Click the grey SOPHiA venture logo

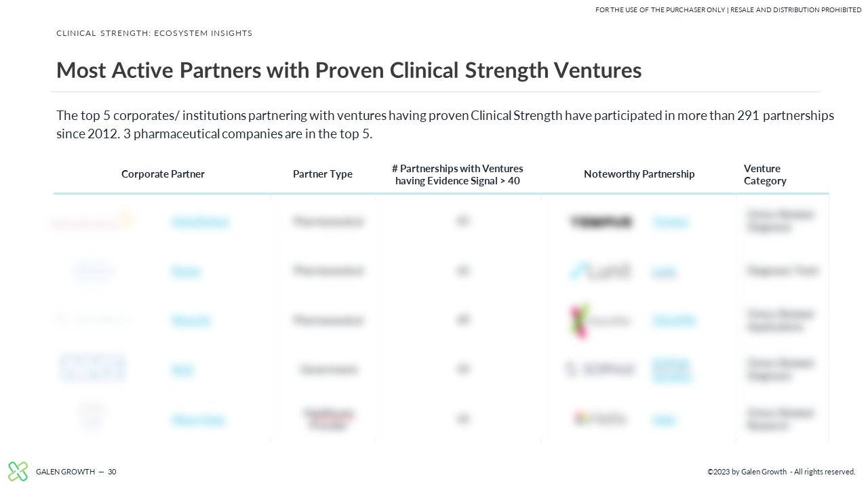pos(600,369)
